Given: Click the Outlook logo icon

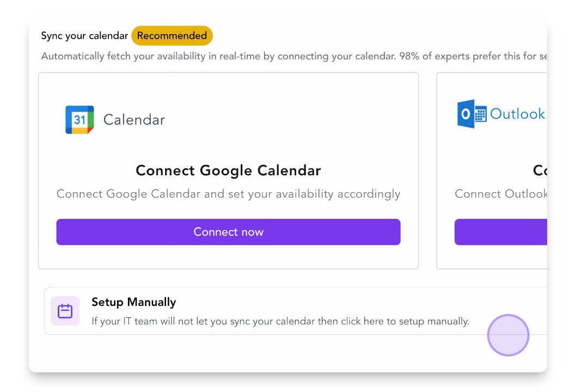Looking at the screenshot, I should coord(471,114).
